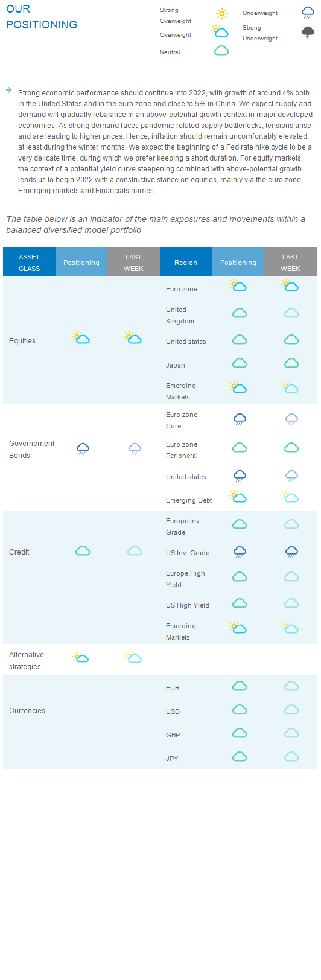Click the Europe High Yield region label
Screen dimensions: 321x980
click(x=185, y=579)
